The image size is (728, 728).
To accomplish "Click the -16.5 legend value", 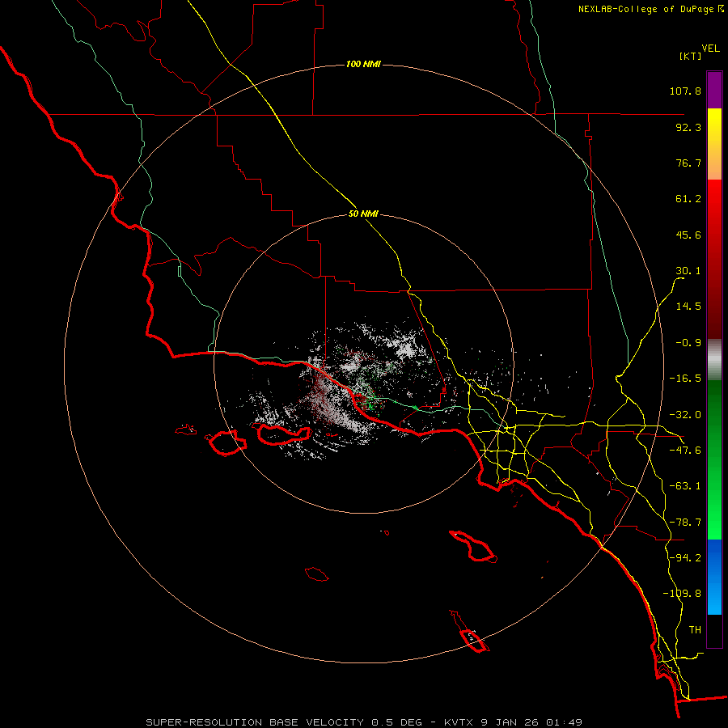I will pos(685,379).
